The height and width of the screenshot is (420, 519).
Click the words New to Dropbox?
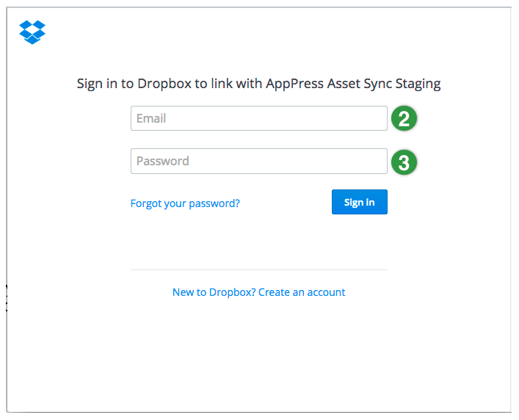[x=214, y=292]
